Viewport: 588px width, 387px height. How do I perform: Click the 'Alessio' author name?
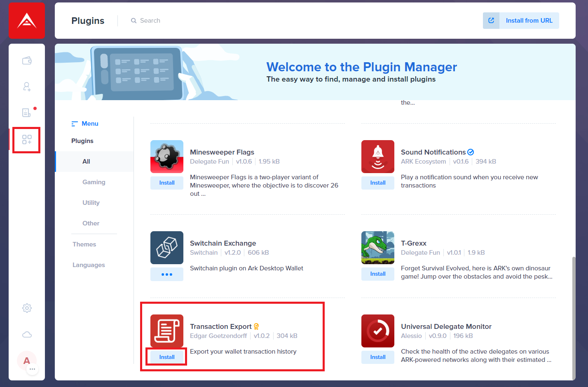(x=411, y=336)
